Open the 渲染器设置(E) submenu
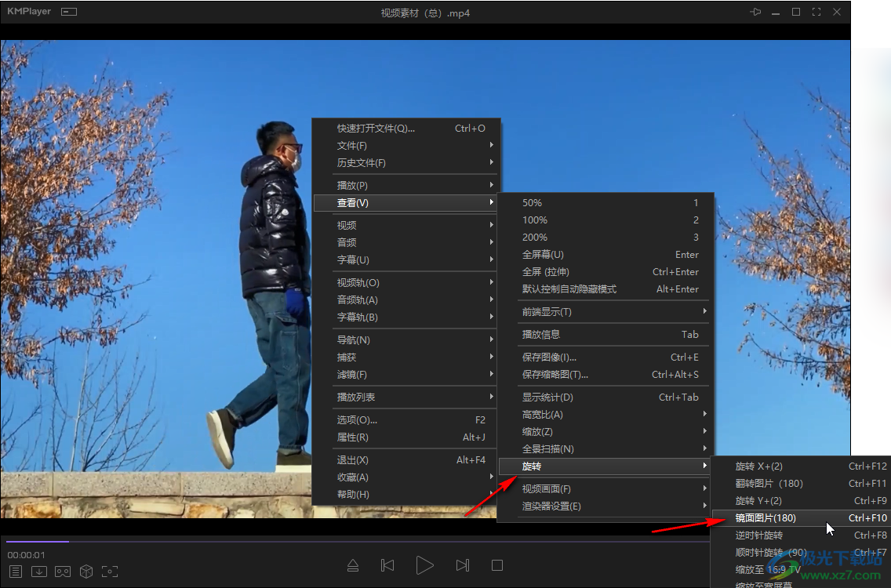891x588 pixels. pos(605,506)
